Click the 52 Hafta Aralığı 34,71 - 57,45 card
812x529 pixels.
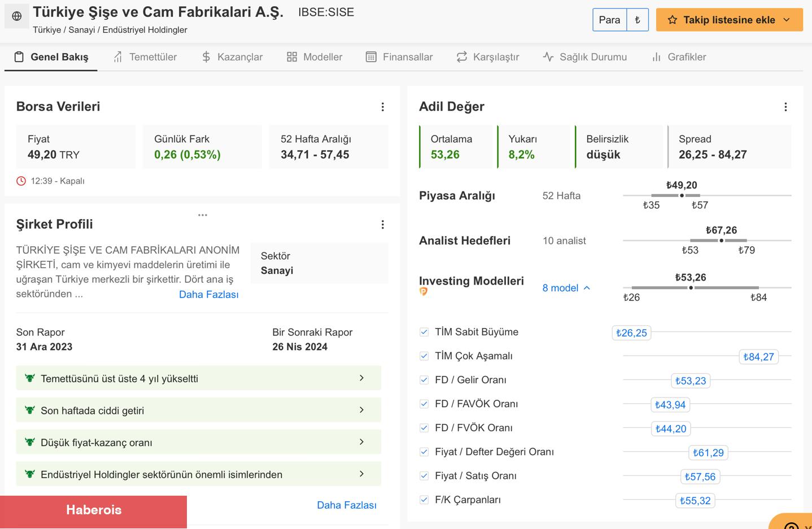pos(329,147)
